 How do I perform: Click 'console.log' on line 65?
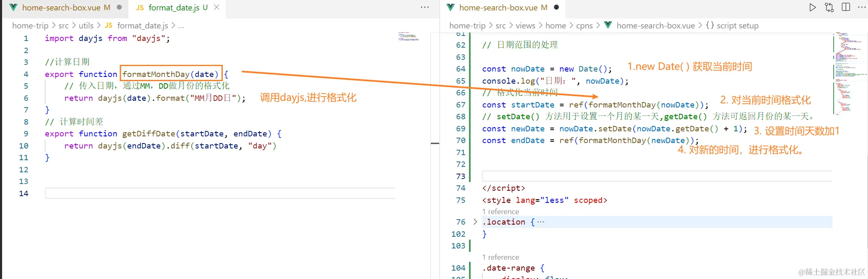coord(508,81)
